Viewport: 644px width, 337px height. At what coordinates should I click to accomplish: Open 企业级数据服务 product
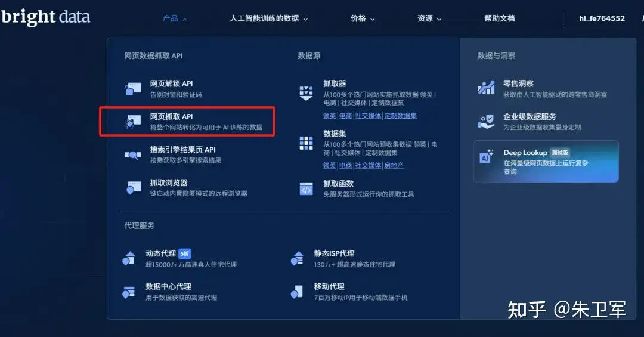click(x=530, y=117)
